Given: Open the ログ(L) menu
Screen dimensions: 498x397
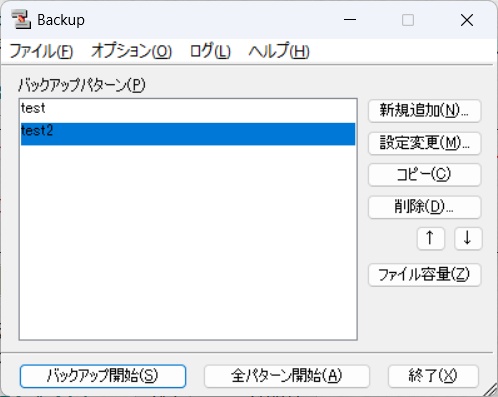Looking at the screenshot, I should pos(210,51).
